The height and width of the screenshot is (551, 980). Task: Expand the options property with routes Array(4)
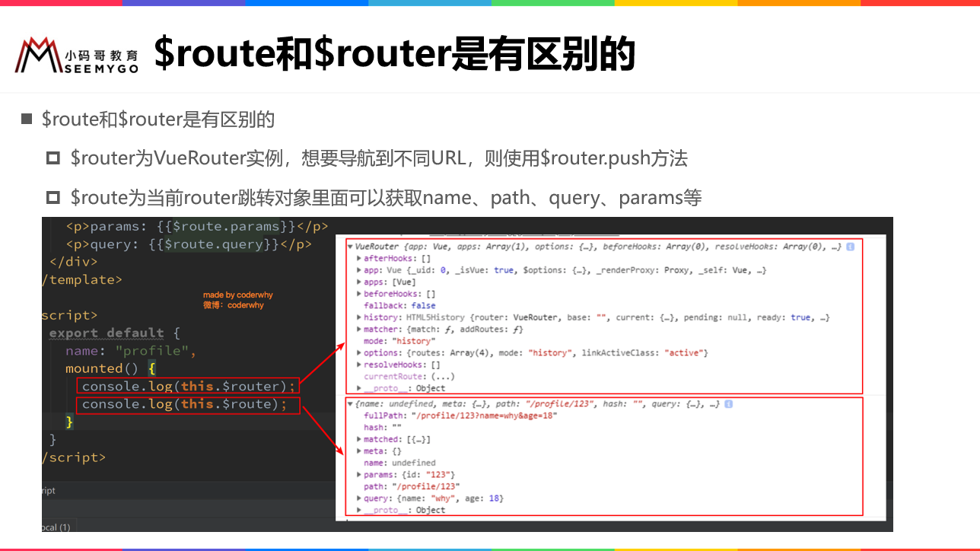click(x=358, y=353)
